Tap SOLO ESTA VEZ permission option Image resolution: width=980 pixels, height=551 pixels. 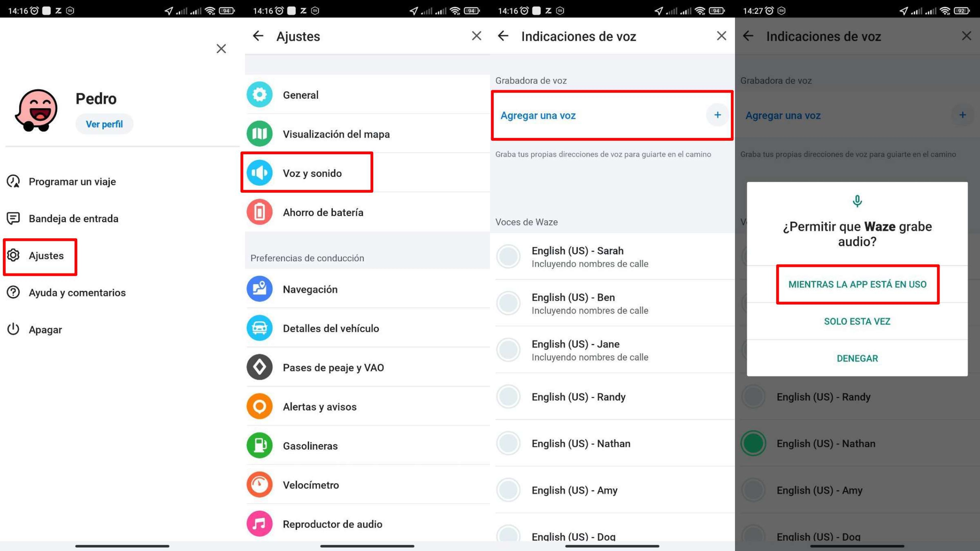857,321
